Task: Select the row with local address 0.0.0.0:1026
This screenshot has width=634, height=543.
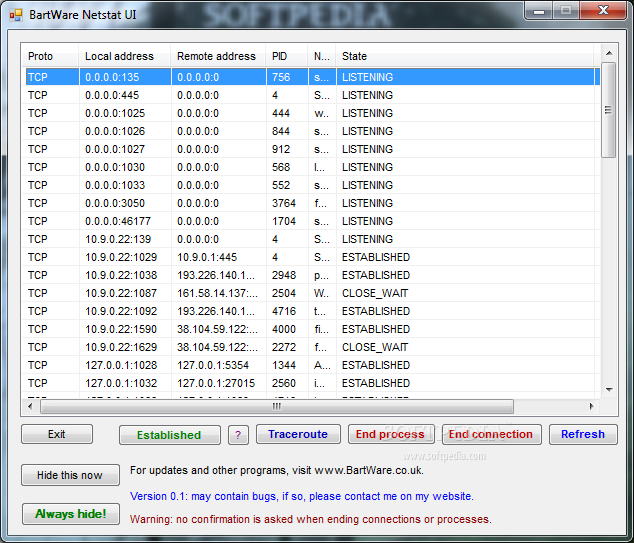Action: (x=311, y=131)
